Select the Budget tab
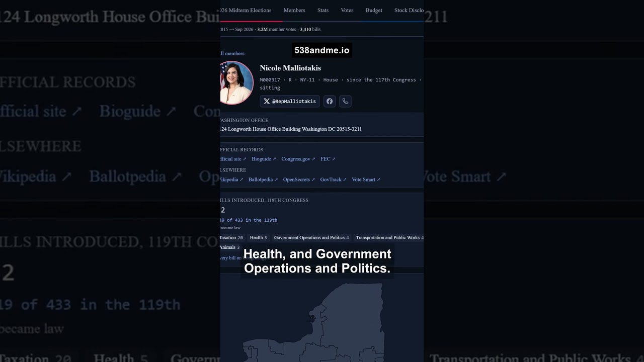644x362 pixels. tap(374, 10)
